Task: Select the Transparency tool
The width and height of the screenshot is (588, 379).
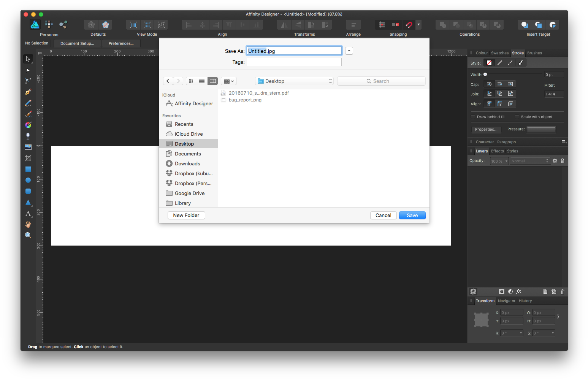Action: click(x=28, y=136)
